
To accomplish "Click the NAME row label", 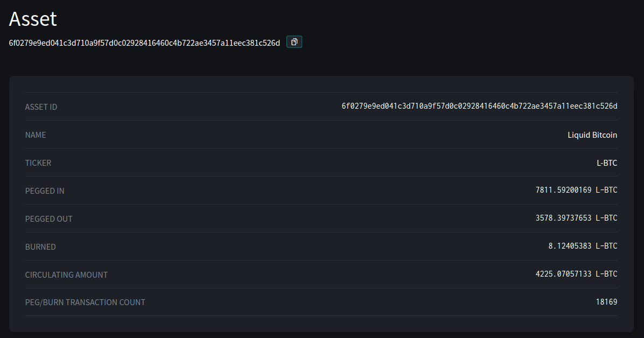I will (x=36, y=135).
